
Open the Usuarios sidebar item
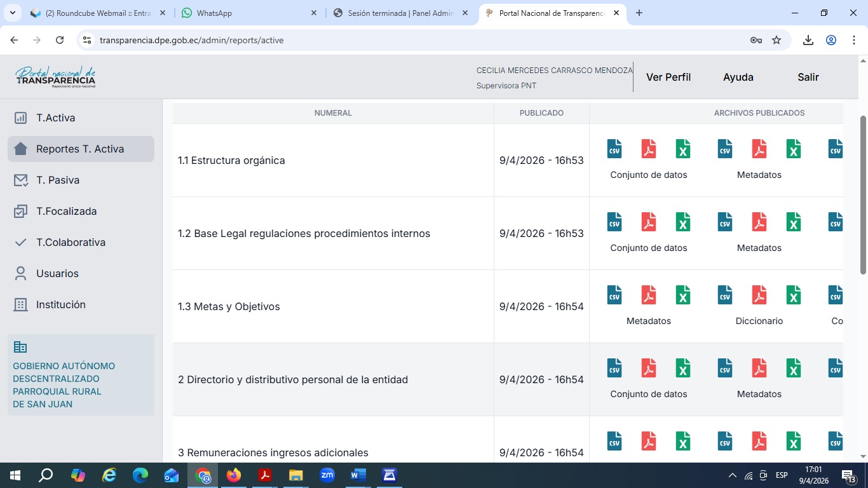point(57,273)
